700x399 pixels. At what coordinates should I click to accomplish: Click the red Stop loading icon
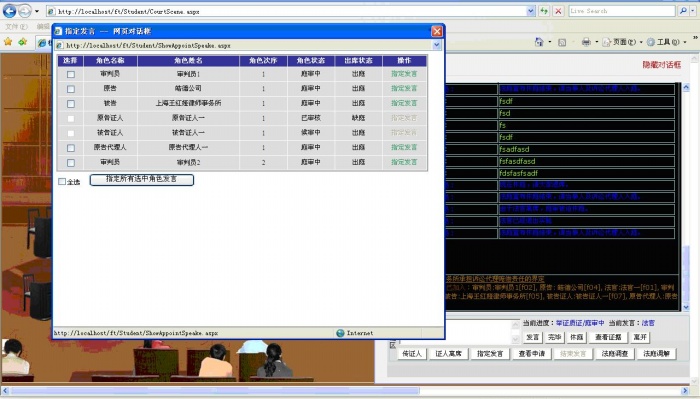pyautogui.click(x=558, y=11)
